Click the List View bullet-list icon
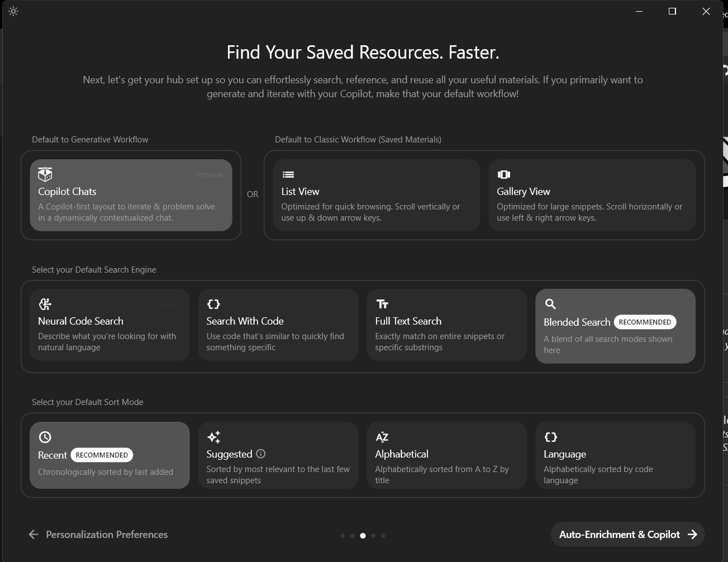Screen dimensions: 728x562 coord(288,174)
